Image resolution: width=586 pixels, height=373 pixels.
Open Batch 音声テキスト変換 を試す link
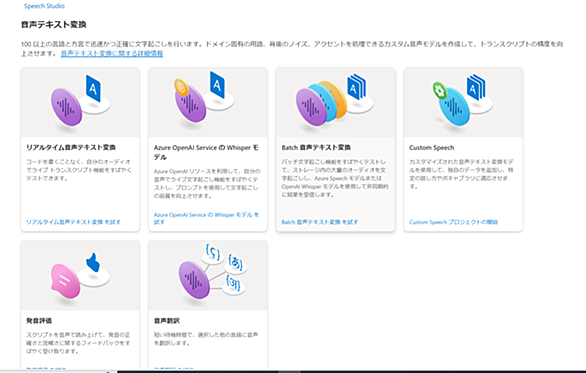(x=320, y=222)
